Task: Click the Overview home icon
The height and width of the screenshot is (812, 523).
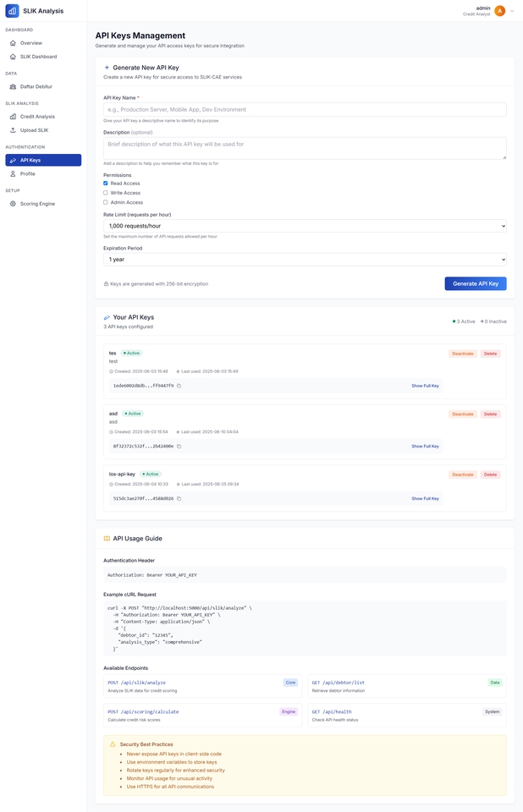Action: [13, 43]
